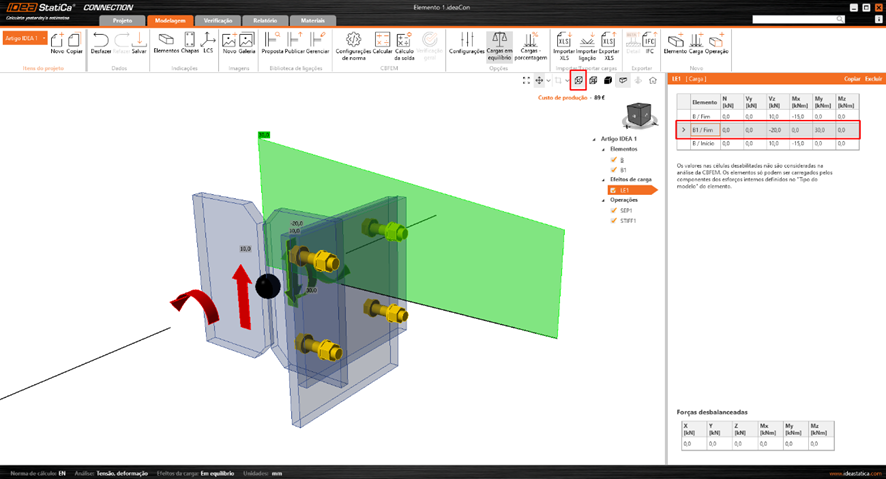The height and width of the screenshot is (479, 886).
Task: Click the Excluir button in the LE1 panel
Action: (873, 77)
